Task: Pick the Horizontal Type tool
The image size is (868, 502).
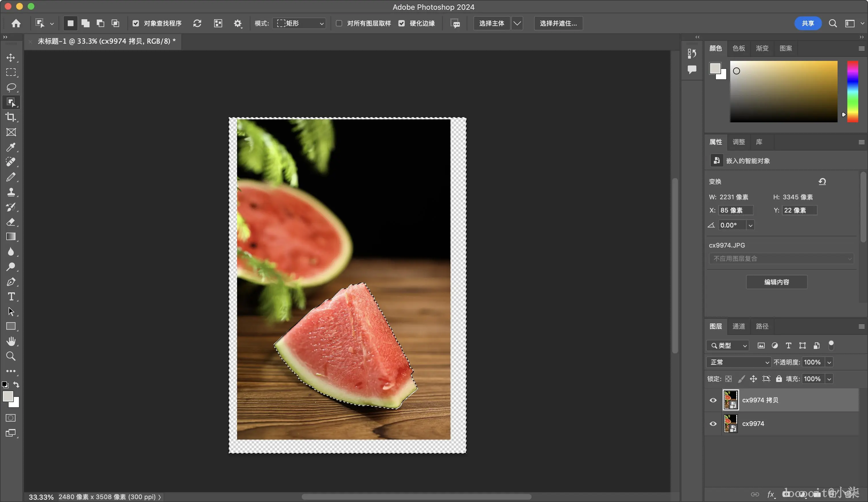Action: pos(11,297)
